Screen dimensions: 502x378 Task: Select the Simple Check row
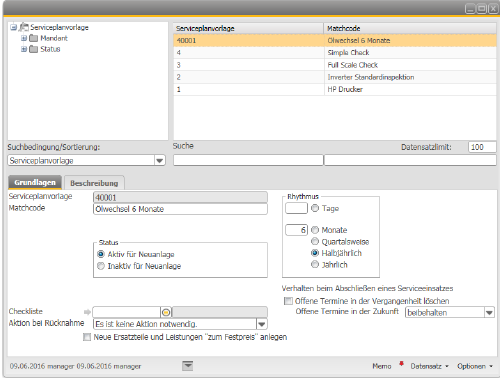point(335,53)
